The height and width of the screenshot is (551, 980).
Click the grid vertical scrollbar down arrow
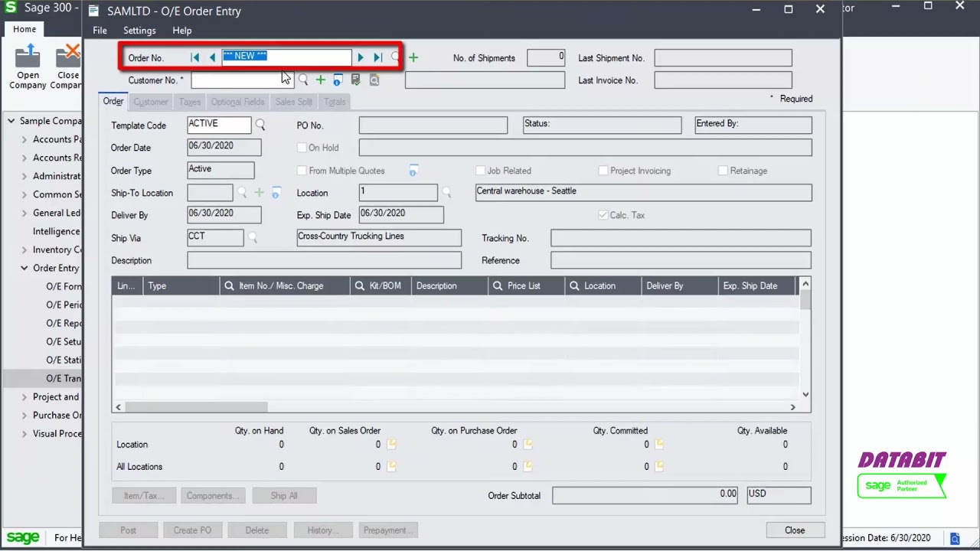805,394
